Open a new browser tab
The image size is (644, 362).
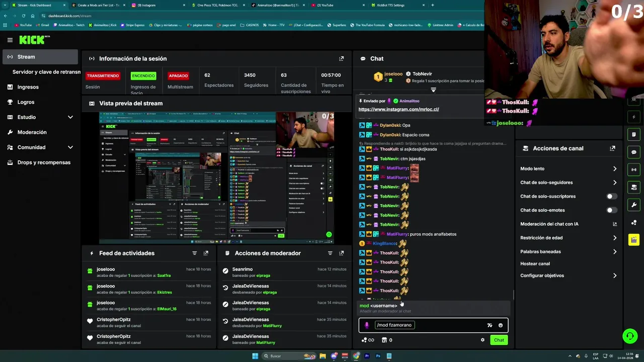[433, 5]
